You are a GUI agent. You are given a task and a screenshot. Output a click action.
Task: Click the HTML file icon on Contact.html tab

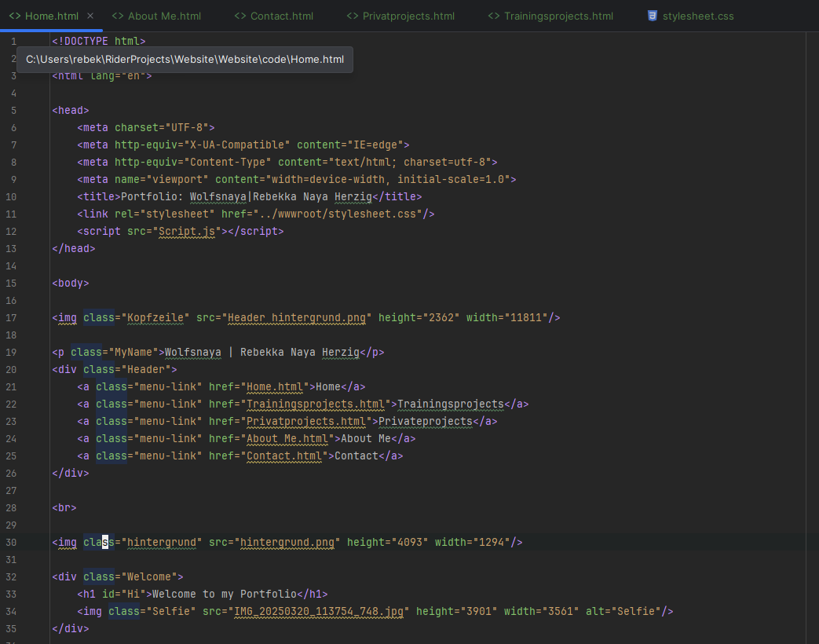pyautogui.click(x=240, y=16)
